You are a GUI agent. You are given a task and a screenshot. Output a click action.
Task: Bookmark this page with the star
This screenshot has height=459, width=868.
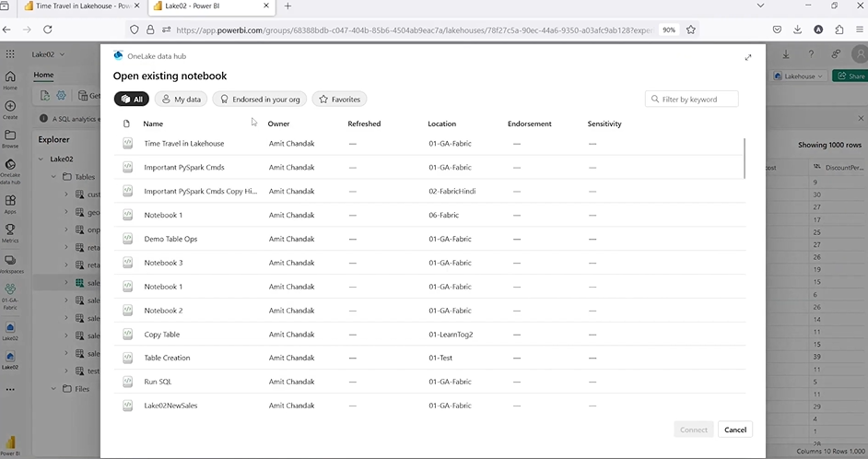coord(691,29)
